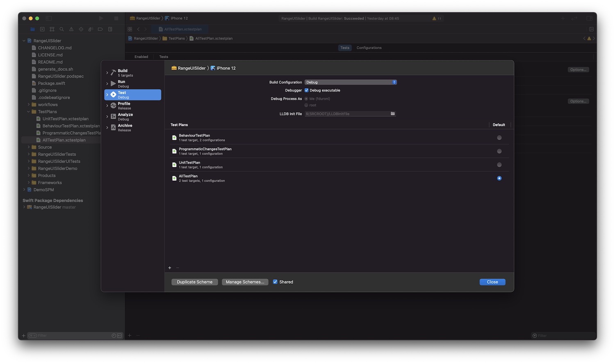Open the Debug navigator icon

[x=91, y=29]
